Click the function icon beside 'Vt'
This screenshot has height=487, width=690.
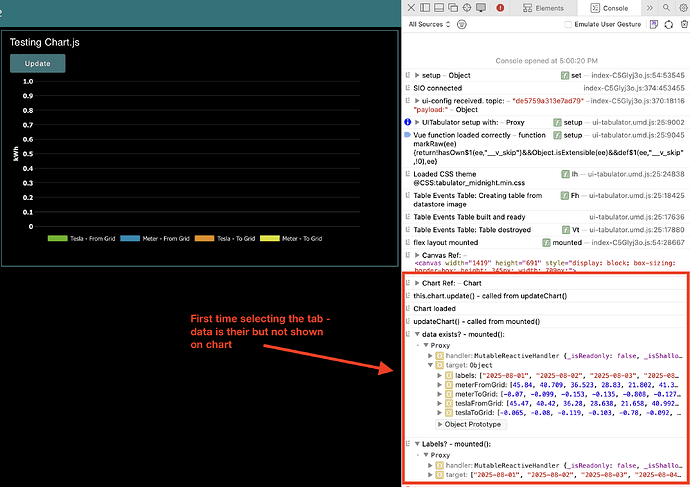566,230
